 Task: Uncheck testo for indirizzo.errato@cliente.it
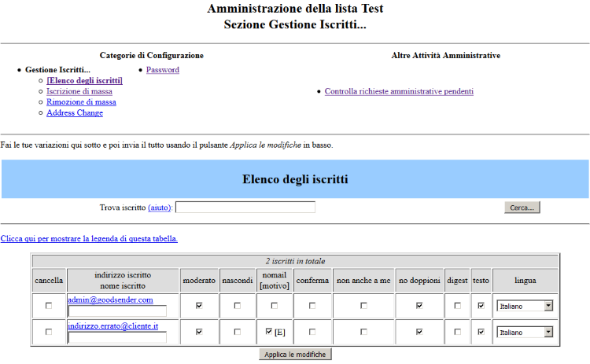point(481,332)
